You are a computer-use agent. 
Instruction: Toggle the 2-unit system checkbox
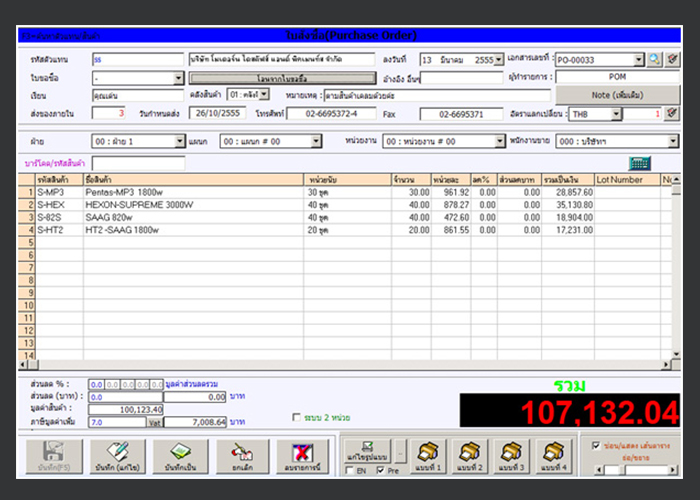(296, 417)
